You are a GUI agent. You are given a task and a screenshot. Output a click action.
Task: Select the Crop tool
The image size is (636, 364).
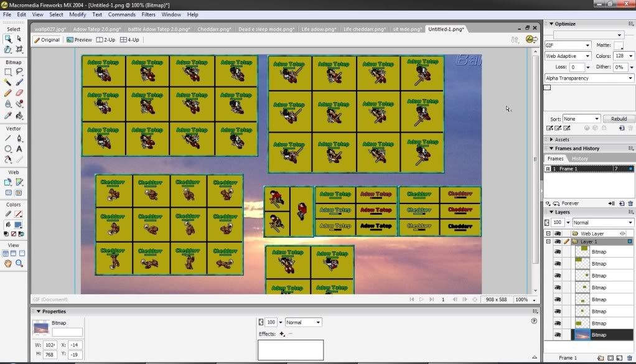(19, 49)
